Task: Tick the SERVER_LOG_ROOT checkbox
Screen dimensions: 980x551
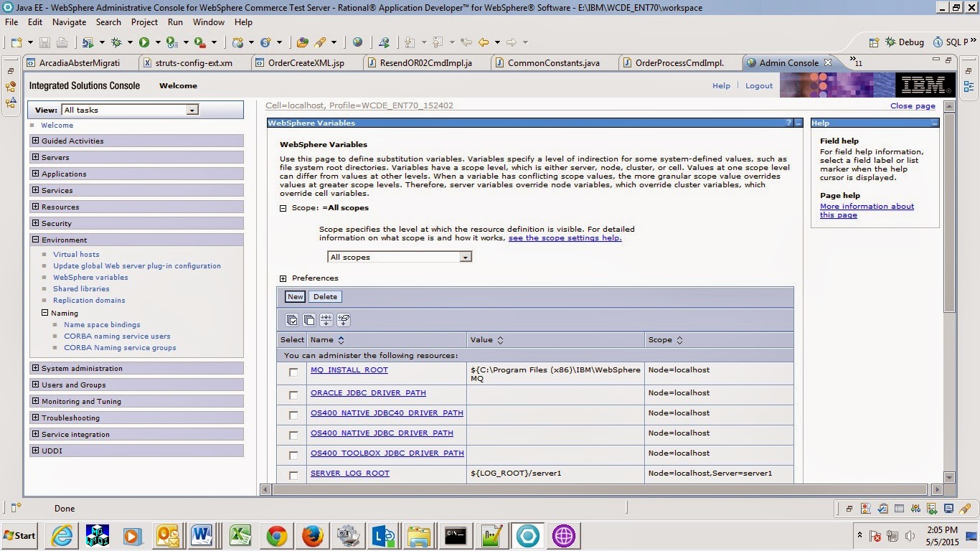Action: point(293,476)
